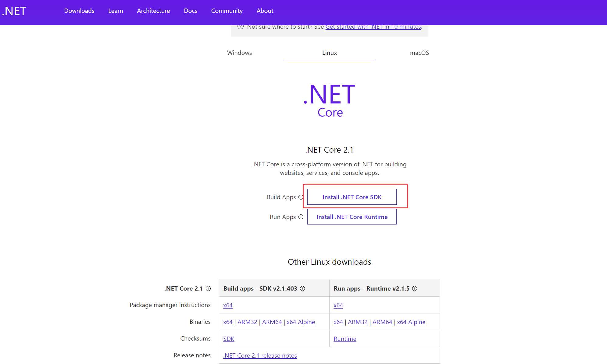
Task: Download Runtime ARM32 binaries
Action: click(x=358, y=322)
